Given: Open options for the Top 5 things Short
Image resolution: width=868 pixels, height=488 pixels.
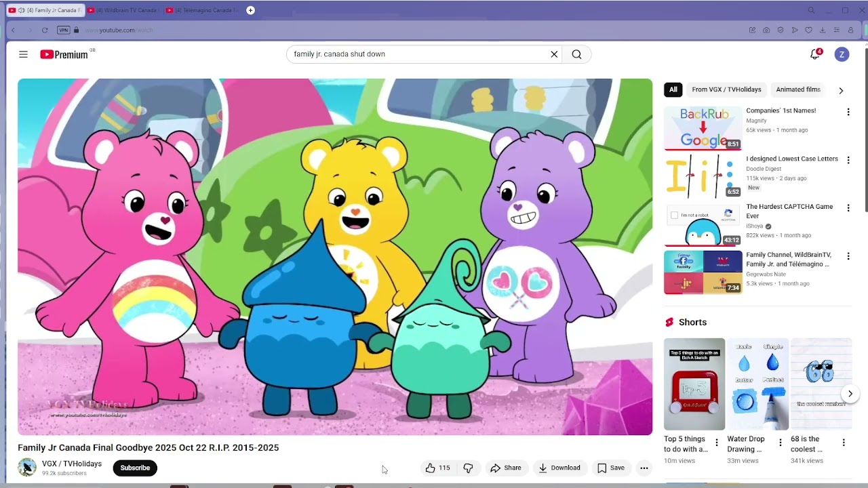Looking at the screenshot, I should point(717,443).
